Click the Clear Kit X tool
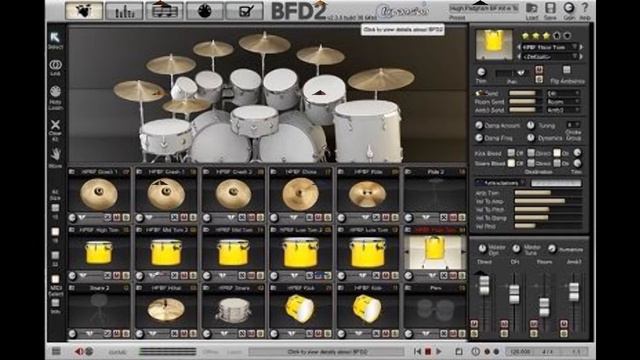The image size is (640, 360). click(x=55, y=124)
